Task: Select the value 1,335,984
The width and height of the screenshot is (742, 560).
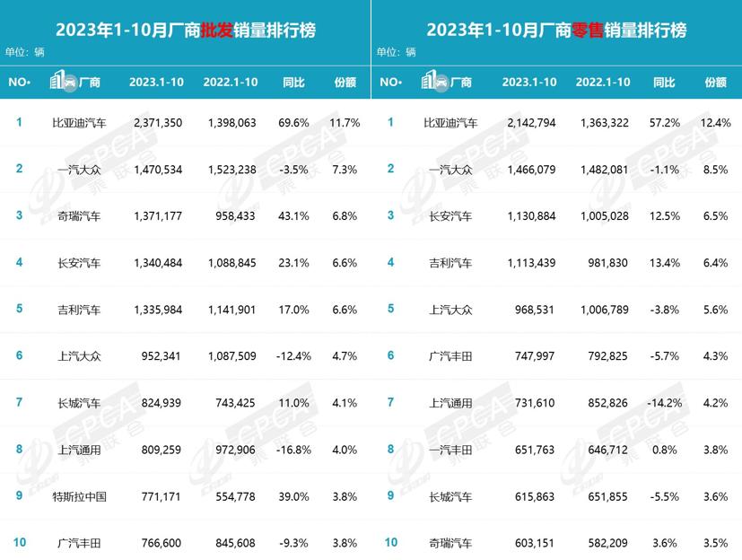Action: [x=158, y=310]
